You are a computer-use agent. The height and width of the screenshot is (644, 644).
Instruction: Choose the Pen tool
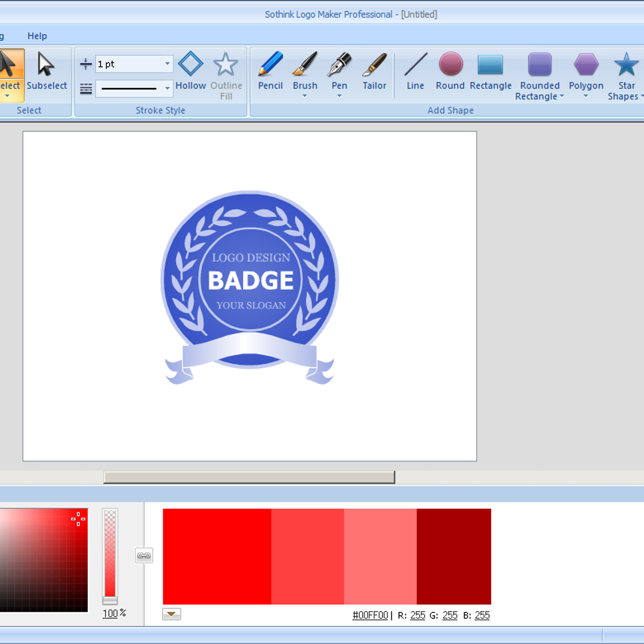click(x=339, y=71)
